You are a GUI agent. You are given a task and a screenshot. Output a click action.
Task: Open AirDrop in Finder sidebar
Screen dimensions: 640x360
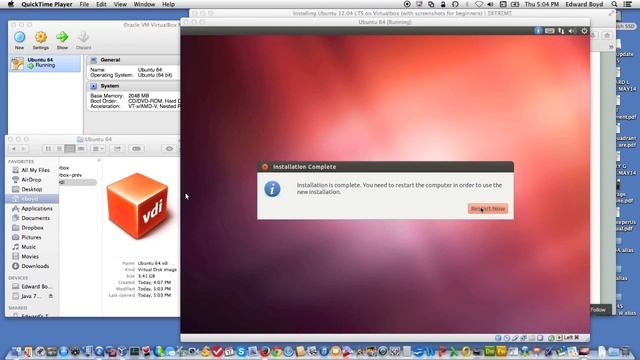pyautogui.click(x=32, y=180)
